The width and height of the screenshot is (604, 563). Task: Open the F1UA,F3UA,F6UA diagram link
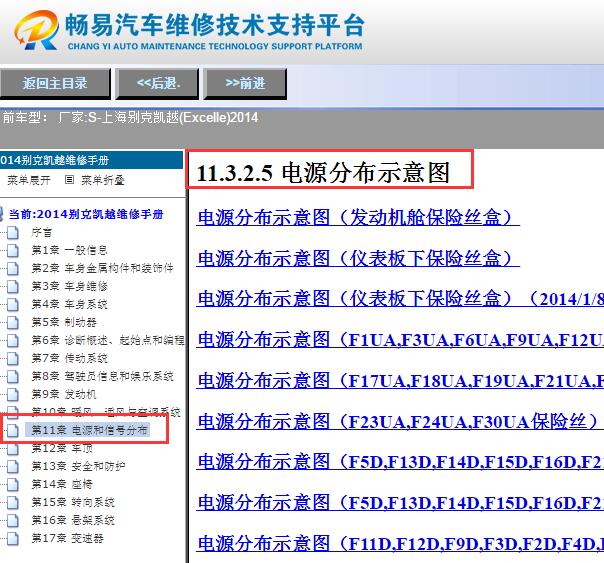pyautogui.click(x=400, y=340)
